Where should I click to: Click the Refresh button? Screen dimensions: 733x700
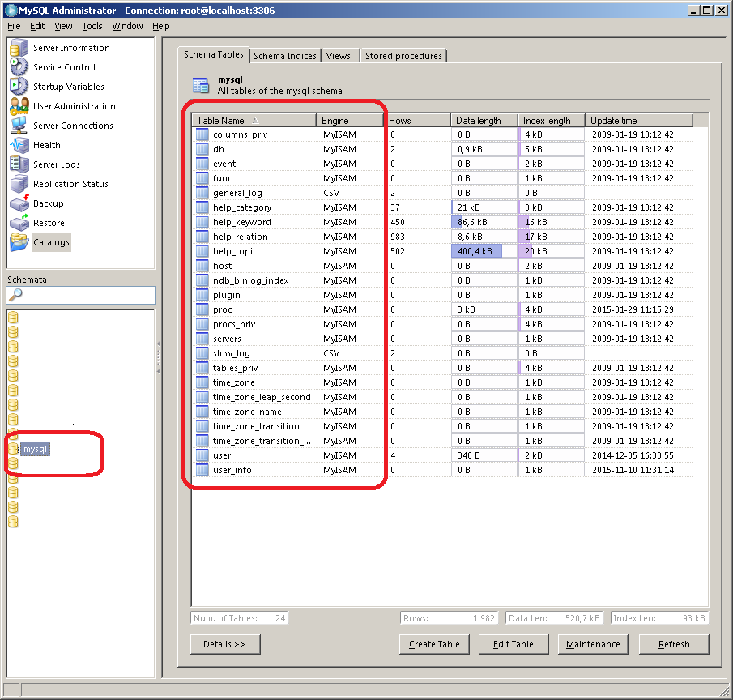tap(674, 644)
